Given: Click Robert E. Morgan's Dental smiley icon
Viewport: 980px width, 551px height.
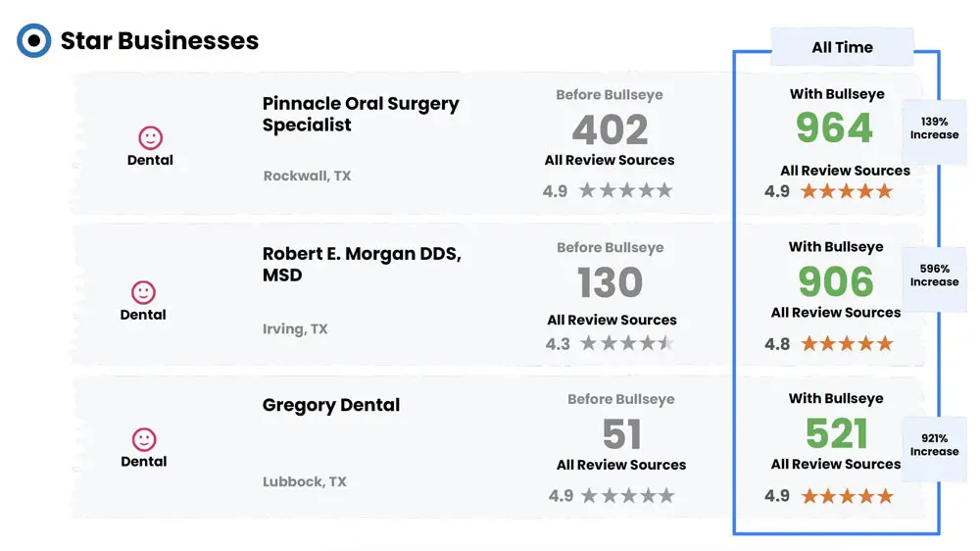Looking at the screenshot, I should point(143,292).
